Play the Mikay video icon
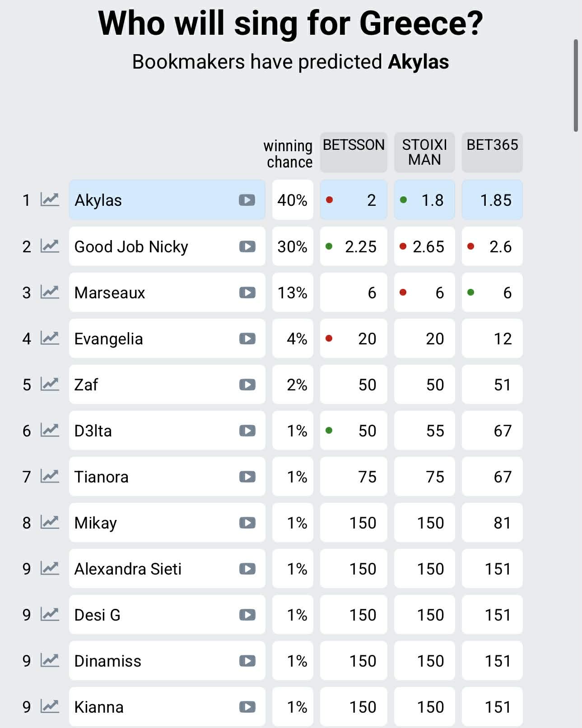The height and width of the screenshot is (728, 582). point(247,523)
